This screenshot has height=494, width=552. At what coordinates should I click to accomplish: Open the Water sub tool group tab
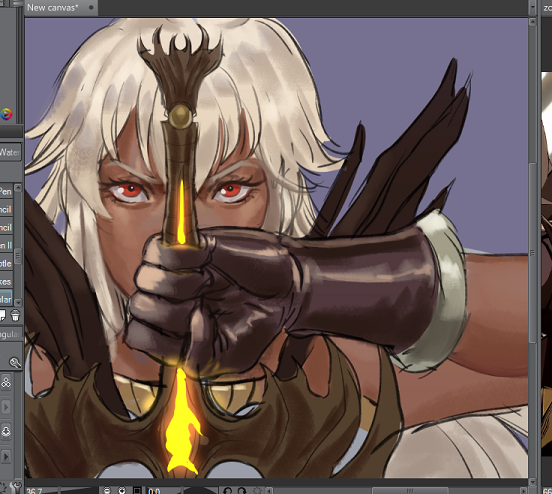[x=10, y=152]
